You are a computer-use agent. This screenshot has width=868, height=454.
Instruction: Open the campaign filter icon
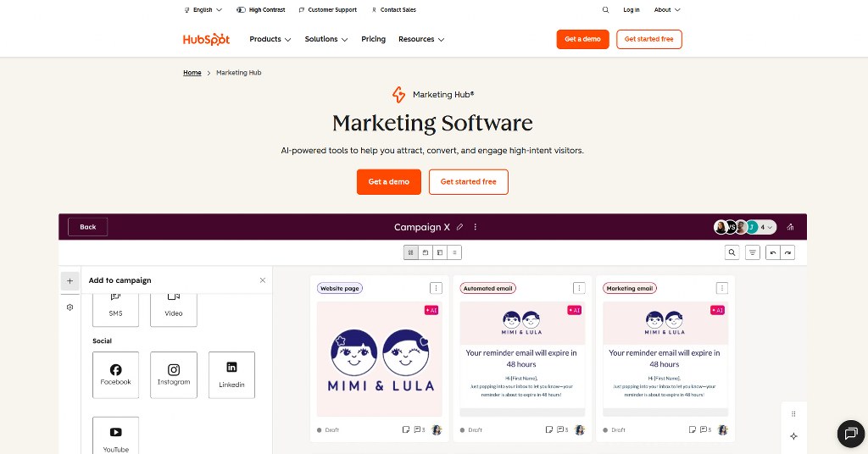pyautogui.click(x=753, y=252)
